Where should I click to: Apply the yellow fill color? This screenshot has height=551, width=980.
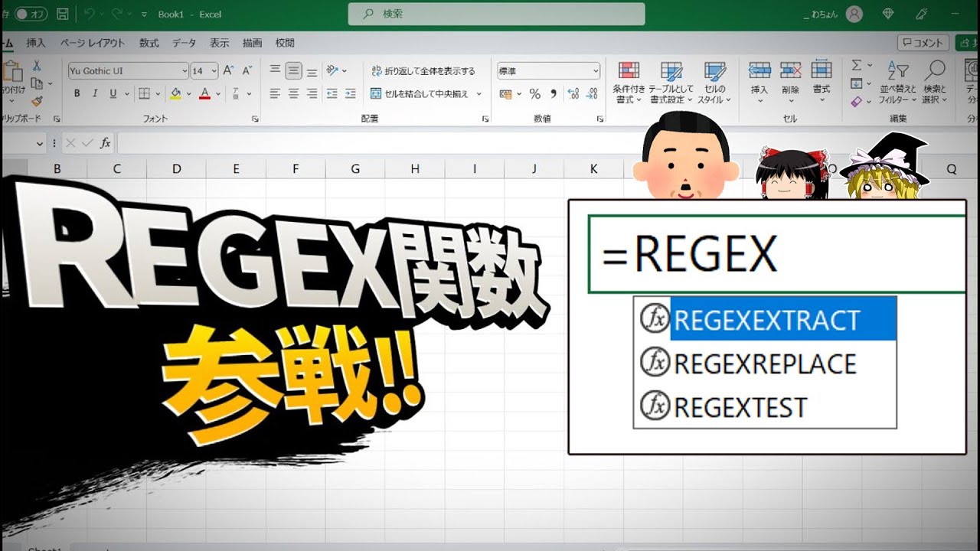(176, 93)
